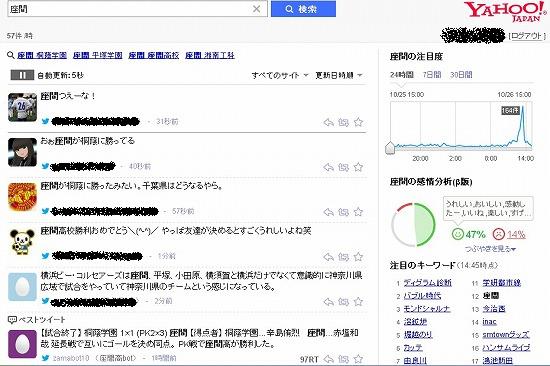Click the 14% negative sentiment link

coord(516,234)
